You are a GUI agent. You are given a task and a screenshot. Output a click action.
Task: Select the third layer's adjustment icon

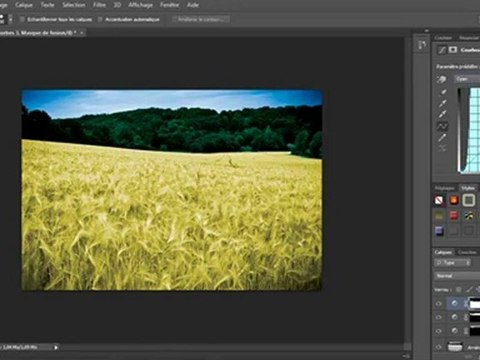454,331
